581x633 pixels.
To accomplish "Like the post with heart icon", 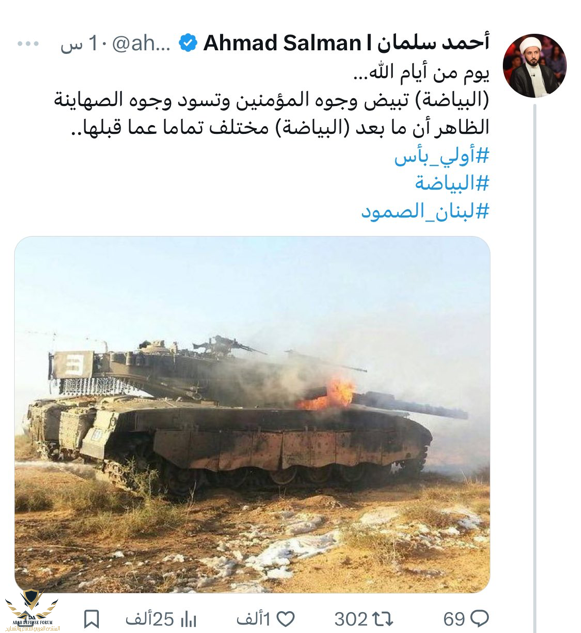I will [x=286, y=619].
